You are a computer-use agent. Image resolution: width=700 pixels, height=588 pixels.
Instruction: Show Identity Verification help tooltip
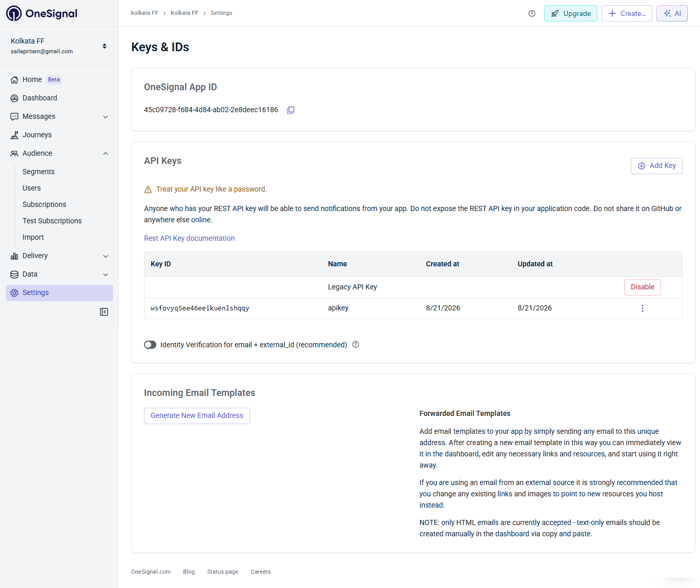point(356,345)
